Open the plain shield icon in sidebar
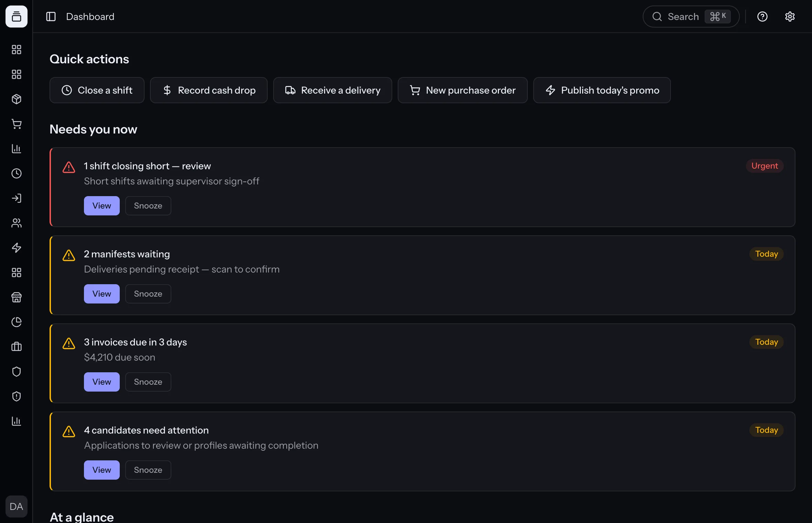Image resolution: width=812 pixels, height=523 pixels. tap(17, 372)
